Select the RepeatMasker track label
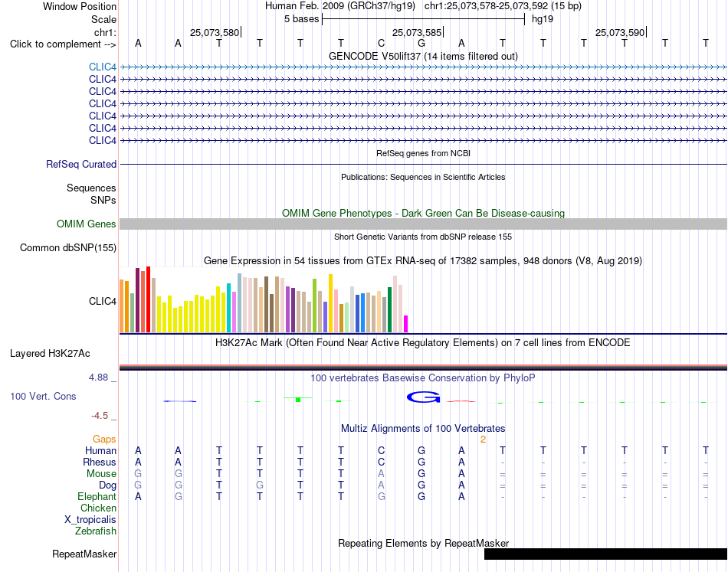Viewport: 728px width, 572px height. 84,554
